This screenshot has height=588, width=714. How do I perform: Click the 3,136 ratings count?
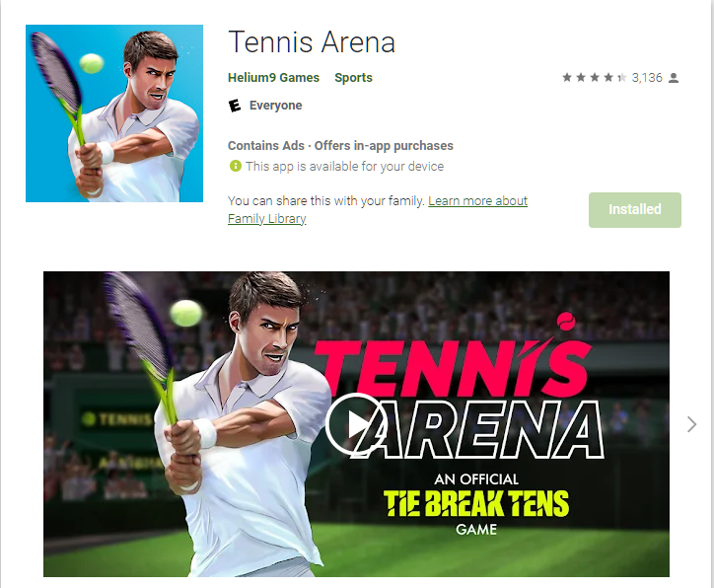[x=647, y=78]
